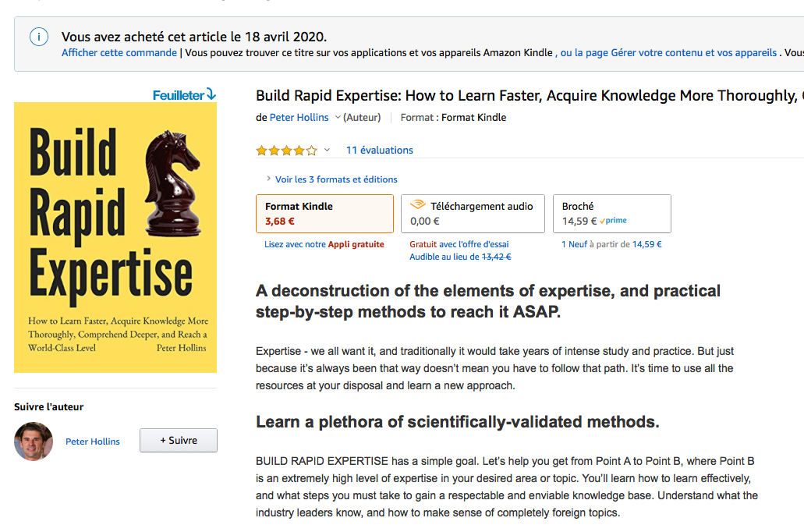Image resolution: width=804 pixels, height=532 pixels.
Task: Click the + Suivre follow button
Action: point(179,440)
